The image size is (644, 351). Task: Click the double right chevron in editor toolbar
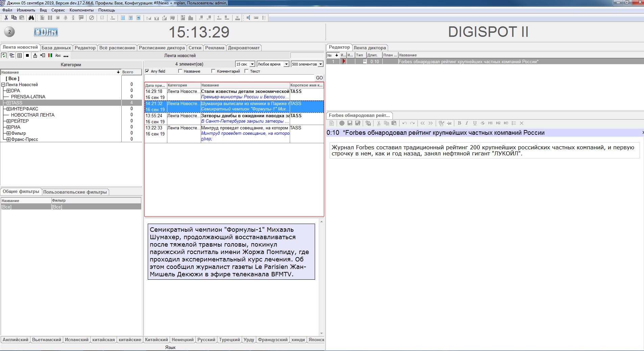tap(430, 123)
